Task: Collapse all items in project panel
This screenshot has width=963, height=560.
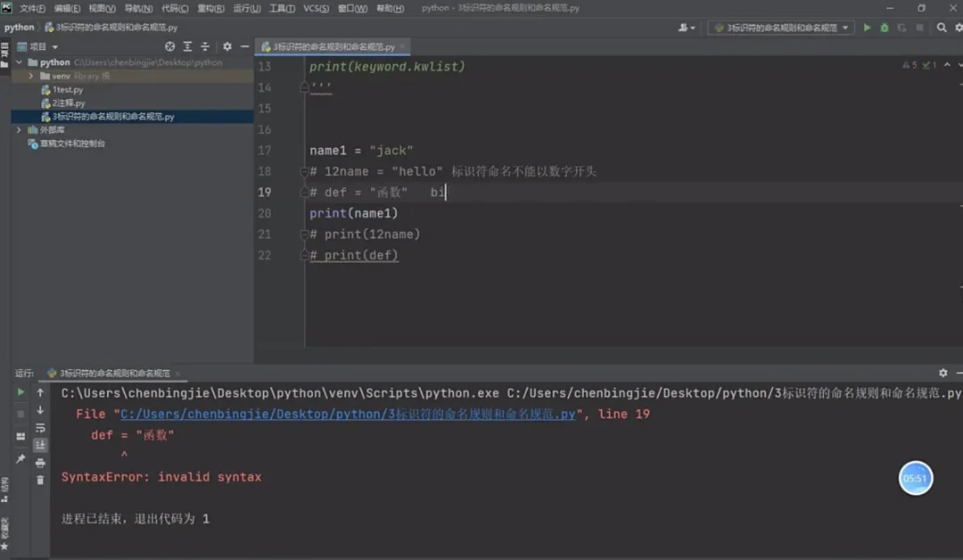Action: tap(205, 46)
